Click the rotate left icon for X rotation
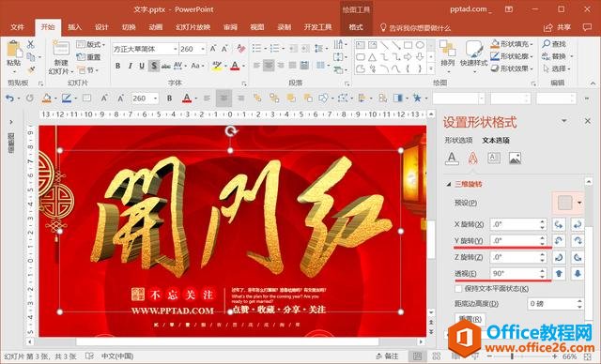This screenshot has height=364, width=601. point(559,224)
